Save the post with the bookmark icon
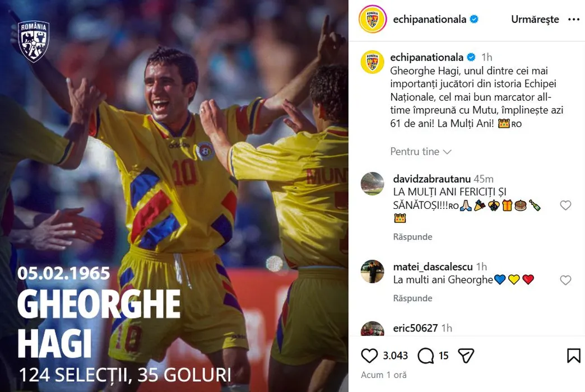 pos(573,356)
